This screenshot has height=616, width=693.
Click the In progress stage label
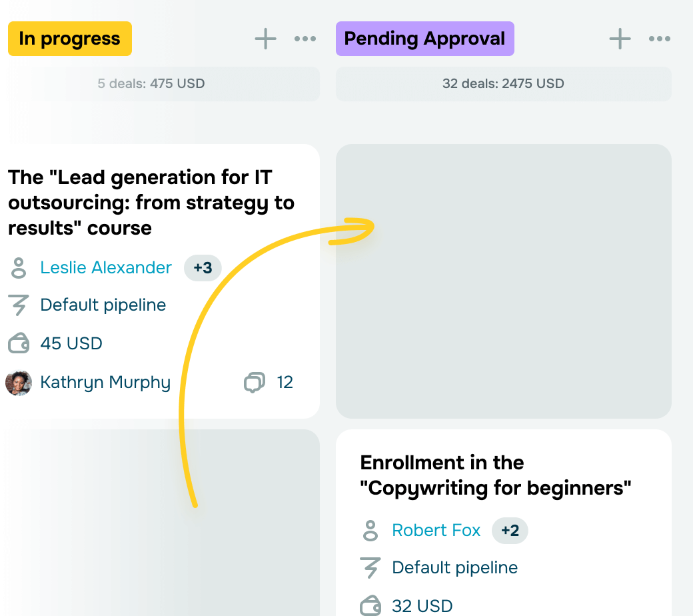[70, 39]
